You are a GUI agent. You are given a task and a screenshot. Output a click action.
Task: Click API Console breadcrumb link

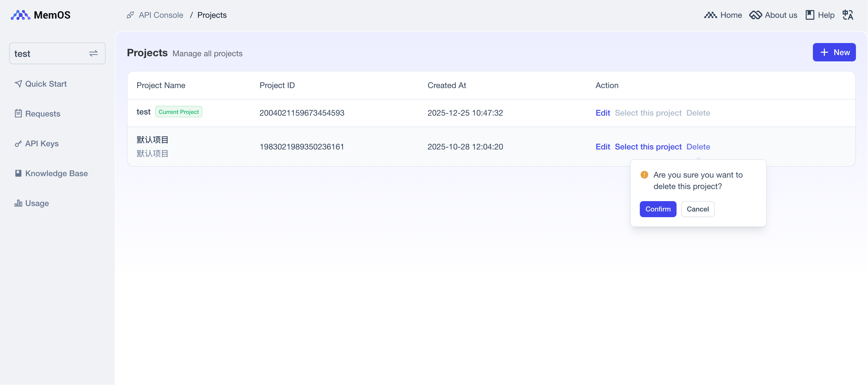tap(161, 15)
